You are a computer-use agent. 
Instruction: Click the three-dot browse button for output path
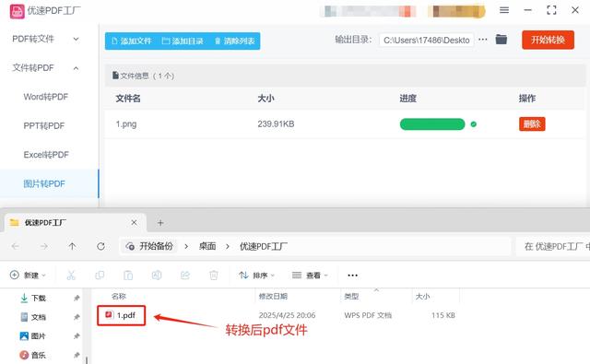[483, 39]
